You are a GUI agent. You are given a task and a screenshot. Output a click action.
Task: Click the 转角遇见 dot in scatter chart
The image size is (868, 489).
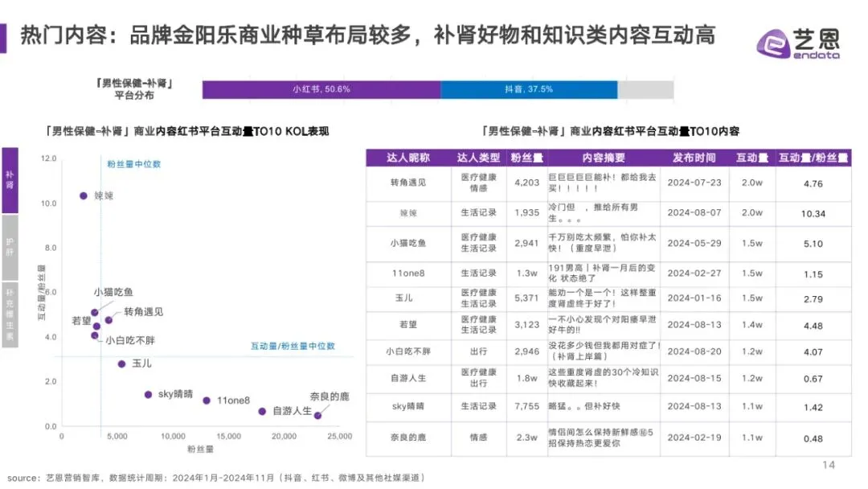[108, 320]
